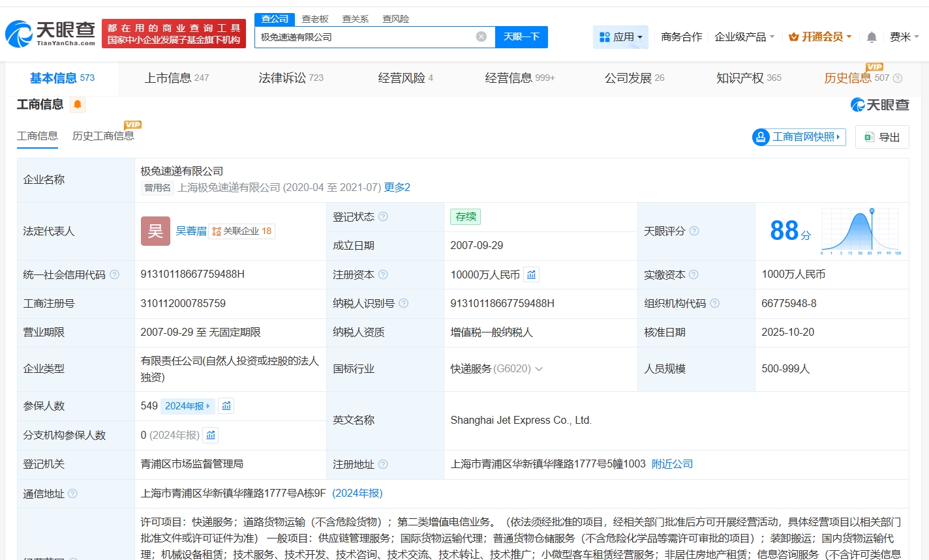Clear the search box with the X icon

[x=481, y=37]
